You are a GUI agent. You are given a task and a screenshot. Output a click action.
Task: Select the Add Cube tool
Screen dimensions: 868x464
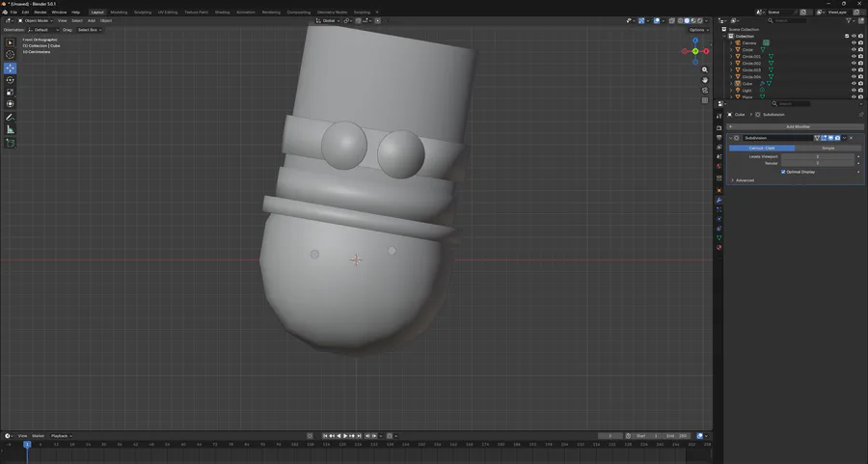pyautogui.click(x=10, y=143)
